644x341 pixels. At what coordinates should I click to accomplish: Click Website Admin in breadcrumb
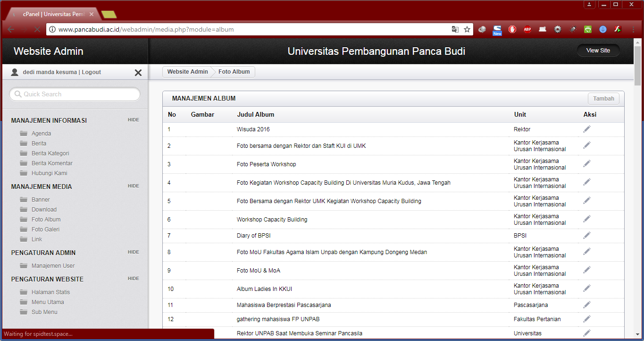point(187,72)
